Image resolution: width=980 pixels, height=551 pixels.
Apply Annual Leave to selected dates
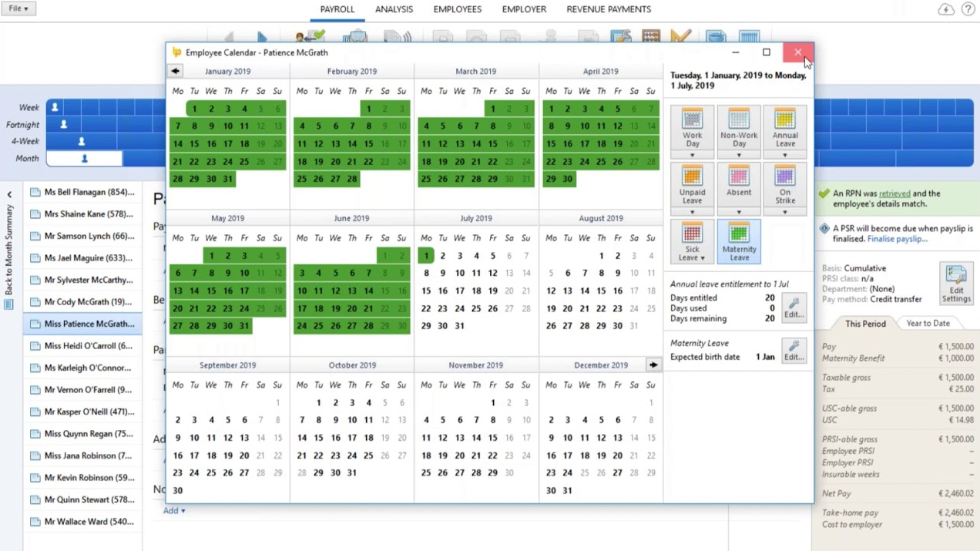click(x=784, y=127)
